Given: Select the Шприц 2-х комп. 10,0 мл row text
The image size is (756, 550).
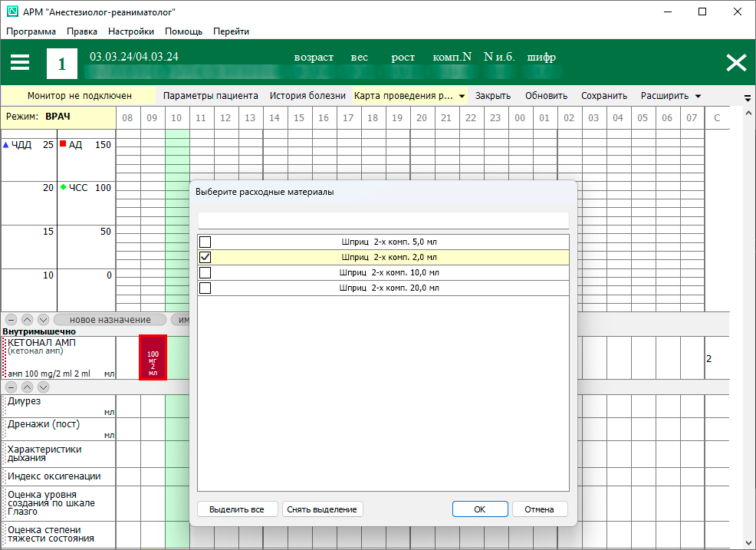Looking at the screenshot, I should point(389,272).
